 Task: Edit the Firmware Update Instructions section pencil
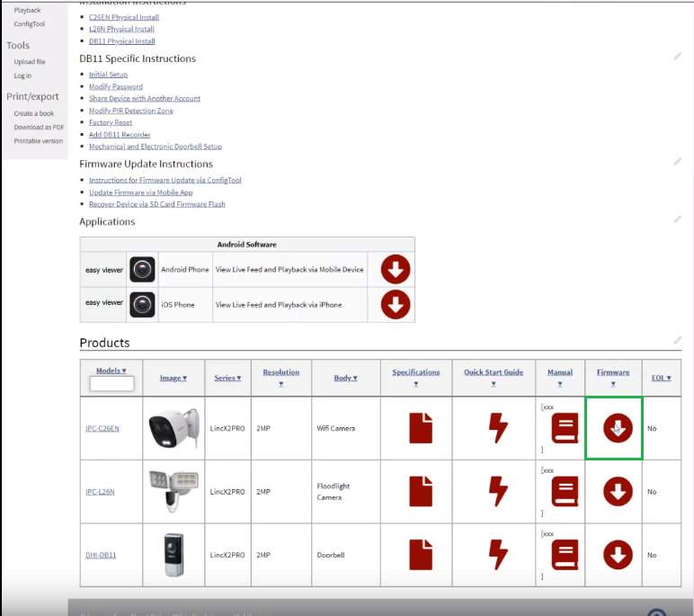click(678, 162)
